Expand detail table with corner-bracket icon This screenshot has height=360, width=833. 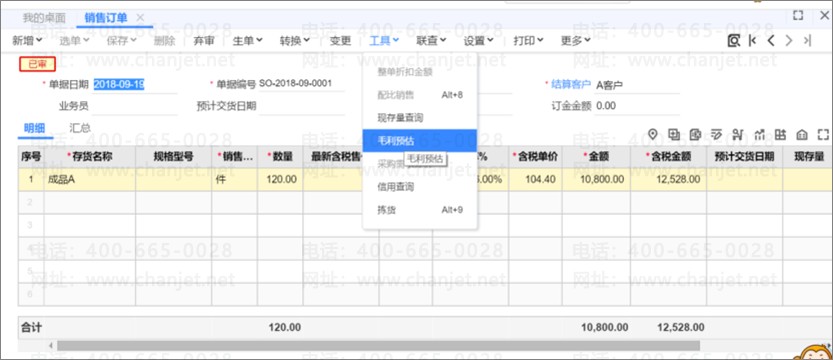point(823,134)
